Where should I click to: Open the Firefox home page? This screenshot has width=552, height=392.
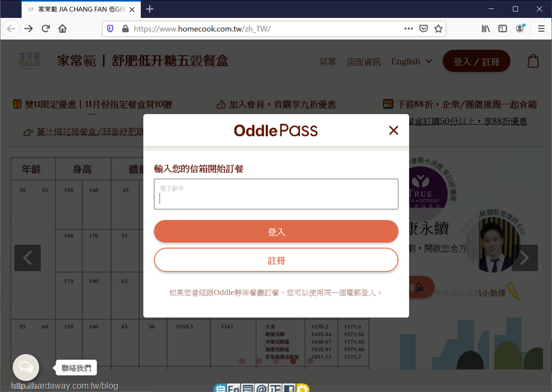(x=63, y=29)
